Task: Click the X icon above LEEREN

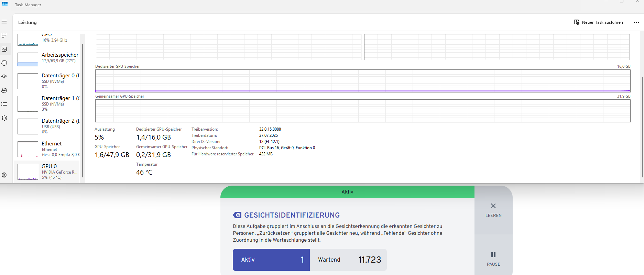Action: click(493, 206)
